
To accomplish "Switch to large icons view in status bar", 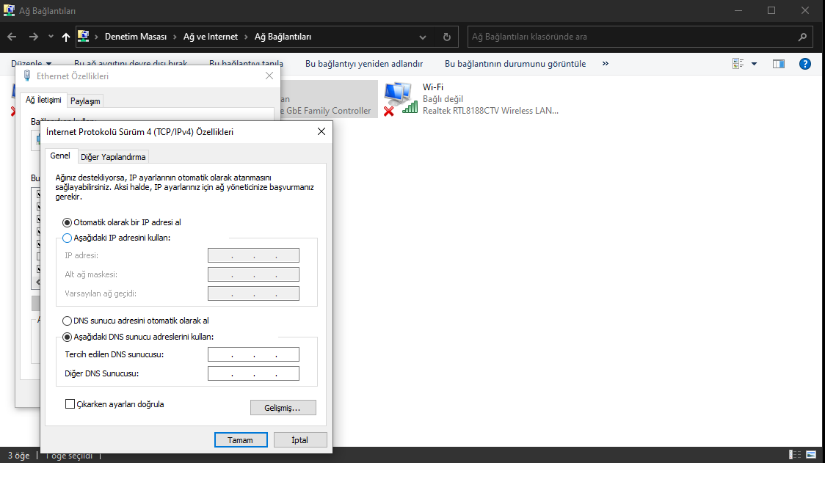I will 811,455.
